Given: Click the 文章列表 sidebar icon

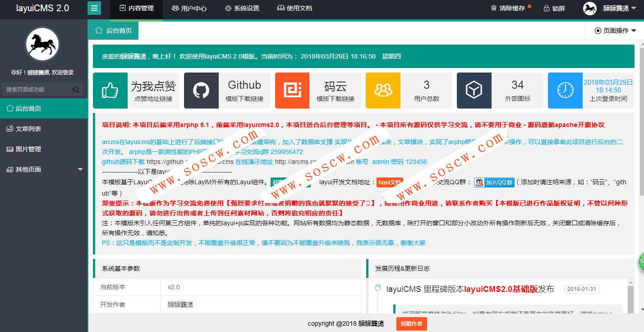Looking at the screenshot, I should [x=9, y=129].
